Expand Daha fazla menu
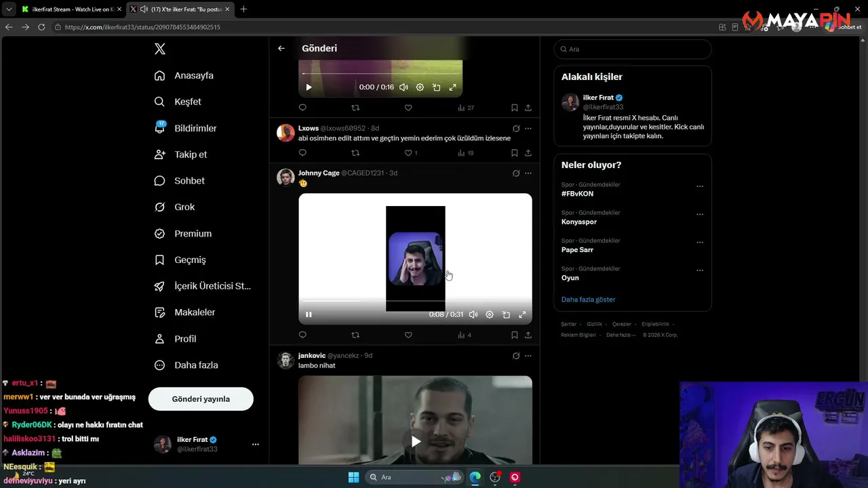Viewport: 868px width, 488px height. pos(186,365)
